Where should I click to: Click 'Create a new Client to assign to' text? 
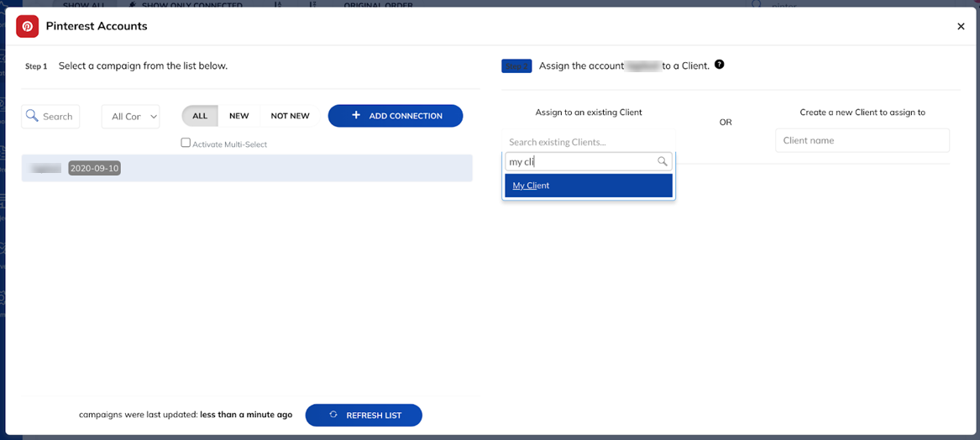click(x=862, y=113)
